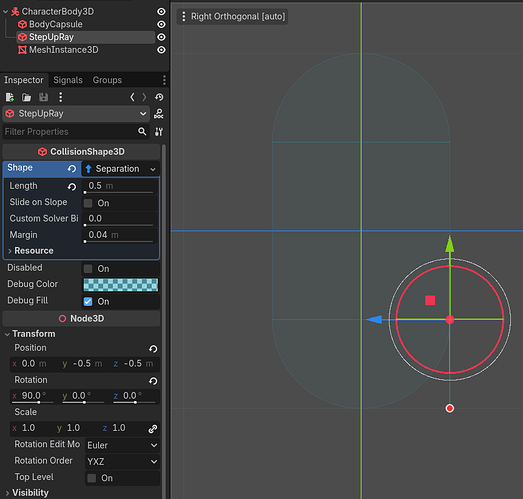Adjust the Margin slider bar
523x499 pixels.
119,241
